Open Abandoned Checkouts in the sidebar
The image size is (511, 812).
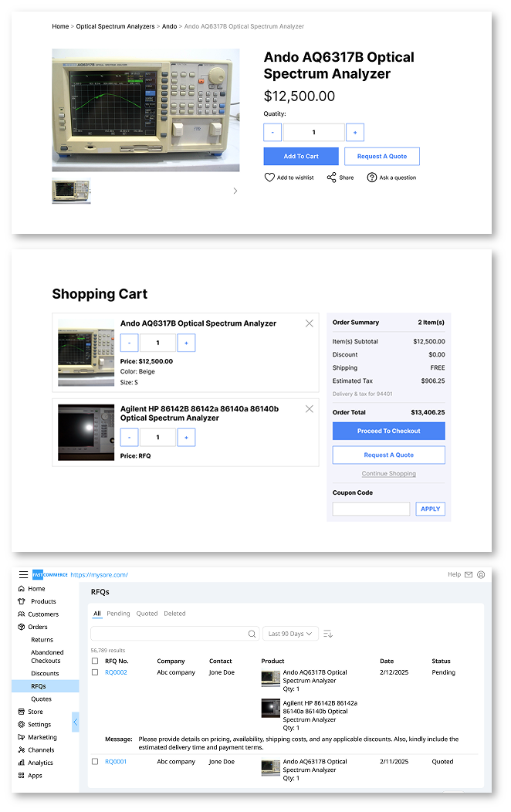click(x=46, y=657)
